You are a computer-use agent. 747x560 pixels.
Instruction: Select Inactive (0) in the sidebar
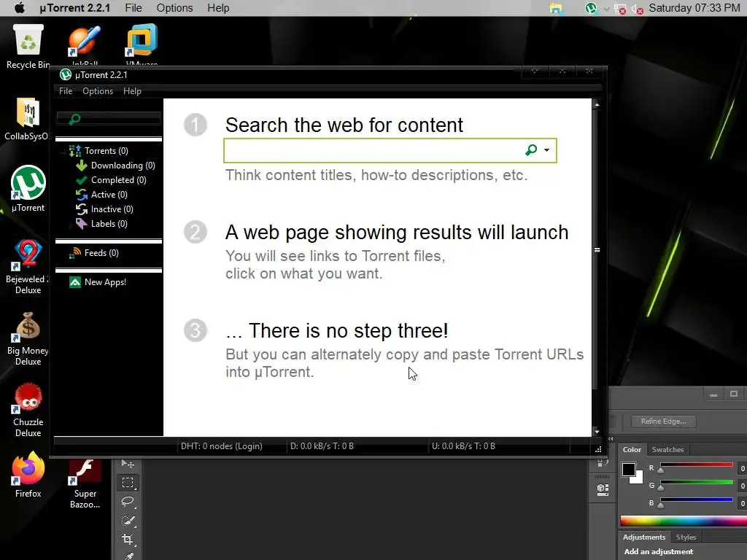click(104, 209)
